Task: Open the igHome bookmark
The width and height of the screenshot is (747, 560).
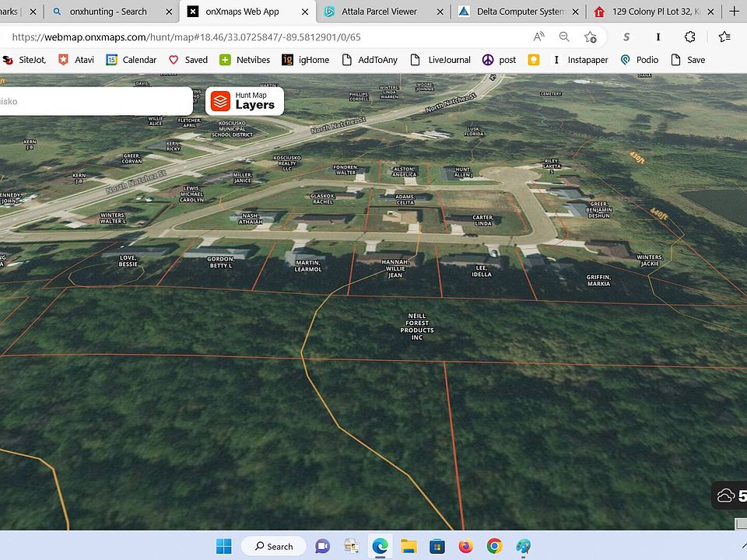Action: point(305,60)
